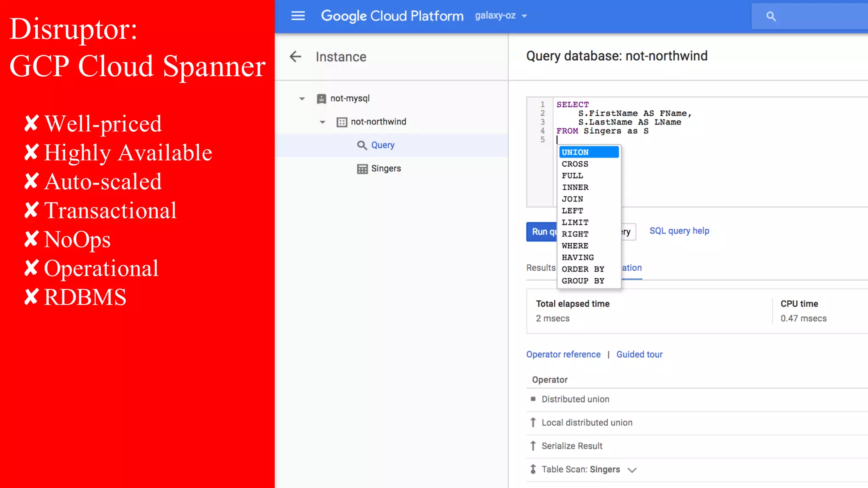This screenshot has height=488, width=868.
Task: Select the not-mysql instance label
Action: pyautogui.click(x=350, y=98)
